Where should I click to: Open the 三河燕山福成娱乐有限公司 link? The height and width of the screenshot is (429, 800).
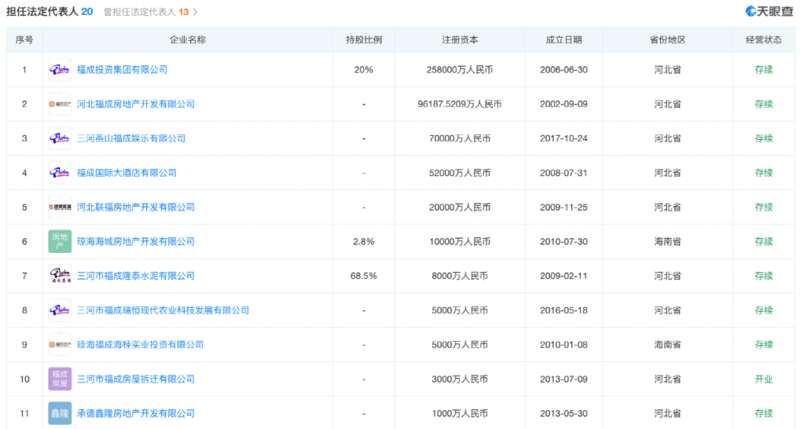point(132,138)
